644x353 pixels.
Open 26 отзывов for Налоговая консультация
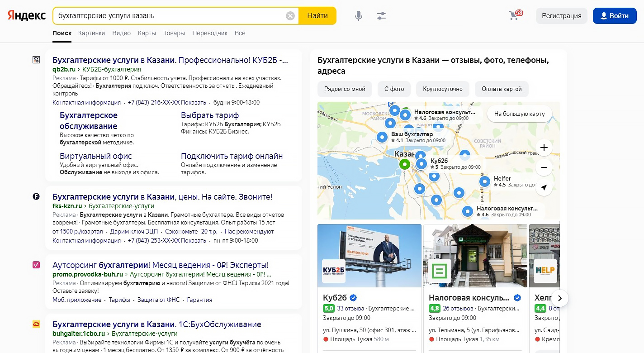click(x=458, y=309)
